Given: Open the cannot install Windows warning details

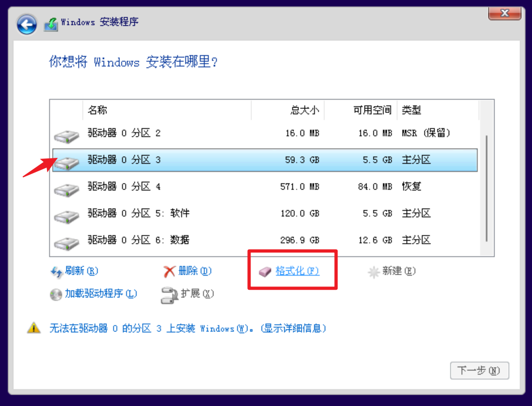Looking at the screenshot, I should pyautogui.click(x=187, y=328).
